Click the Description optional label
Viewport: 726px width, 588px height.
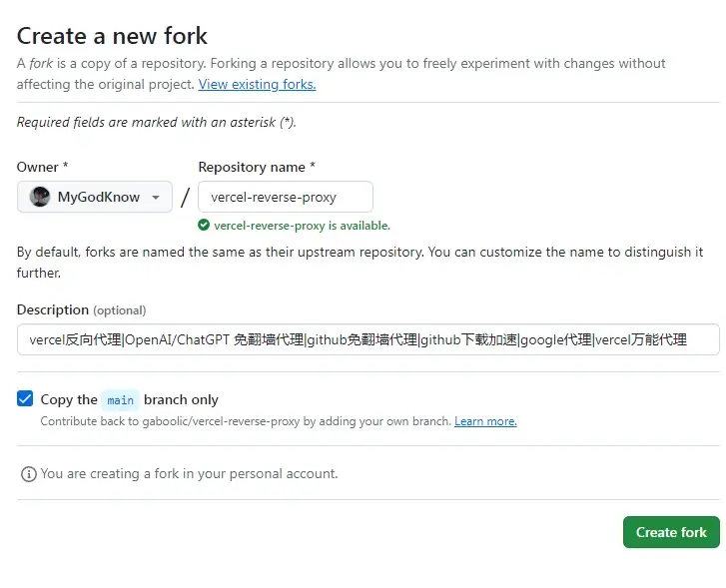click(x=82, y=309)
